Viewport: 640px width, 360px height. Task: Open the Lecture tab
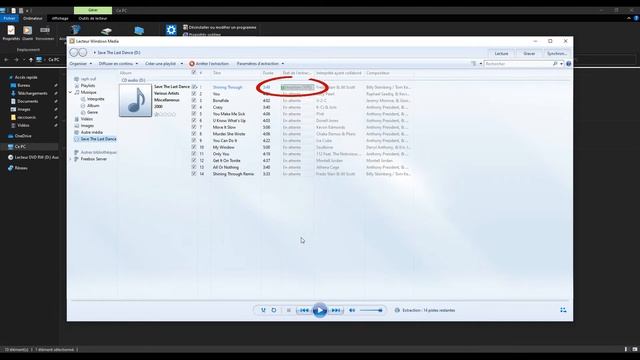point(501,53)
